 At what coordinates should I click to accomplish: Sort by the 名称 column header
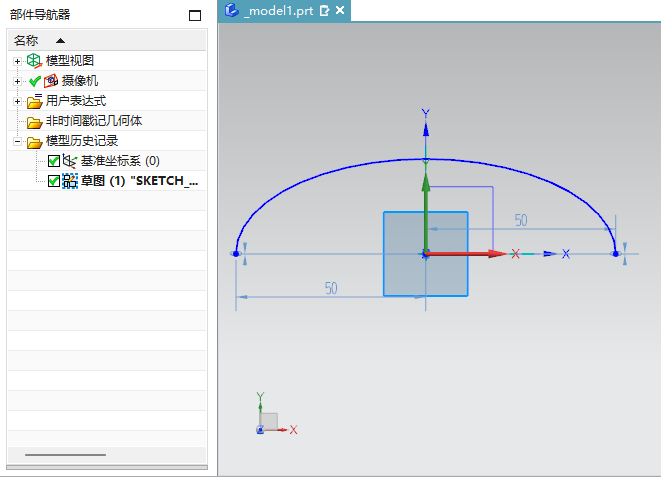tap(26, 40)
